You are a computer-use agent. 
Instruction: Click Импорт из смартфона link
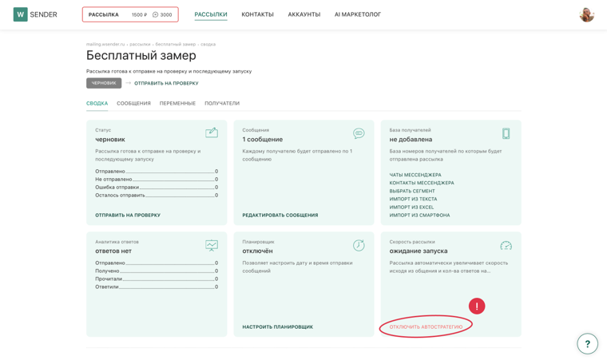419,215
